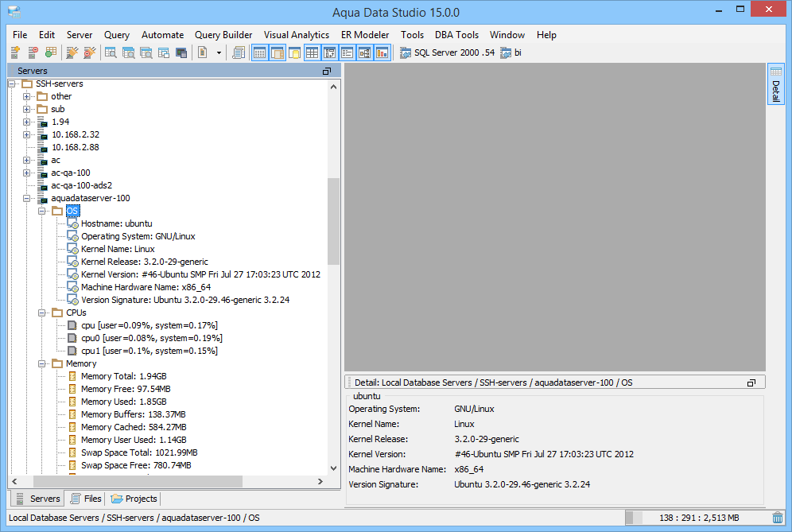Collapse the OS folder node

pyautogui.click(x=42, y=212)
